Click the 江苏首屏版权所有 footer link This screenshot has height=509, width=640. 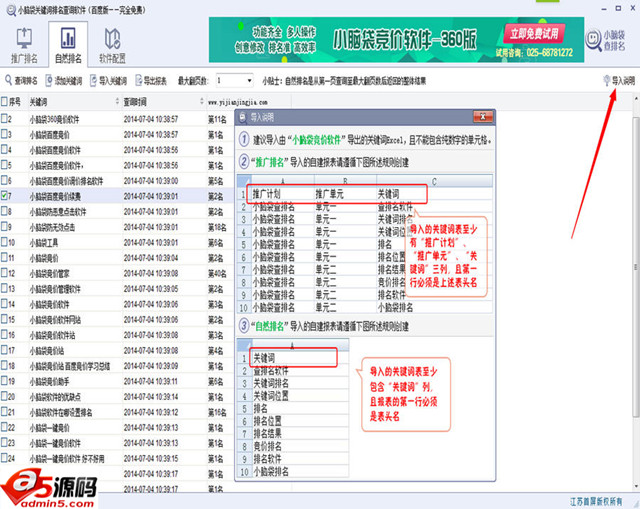coord(596,501)
